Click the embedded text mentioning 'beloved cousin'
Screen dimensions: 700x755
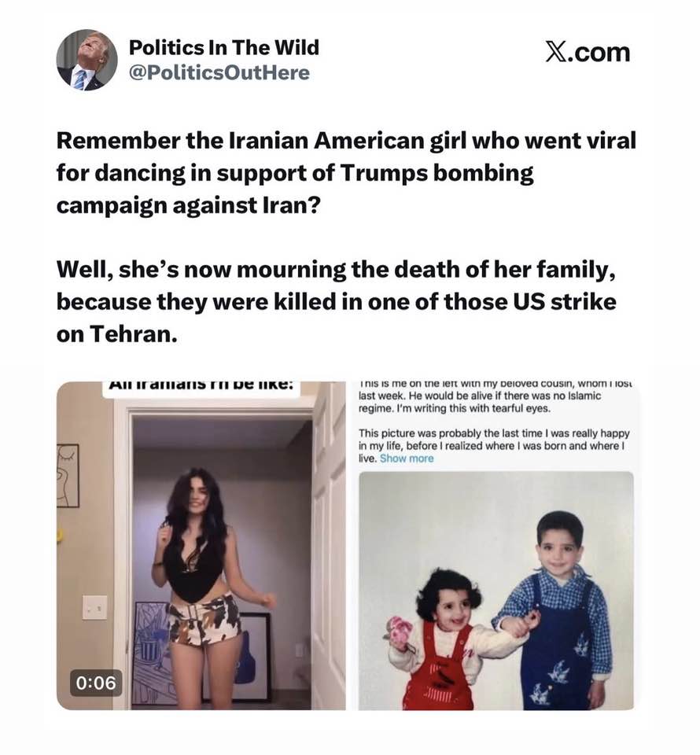[496, 396]
